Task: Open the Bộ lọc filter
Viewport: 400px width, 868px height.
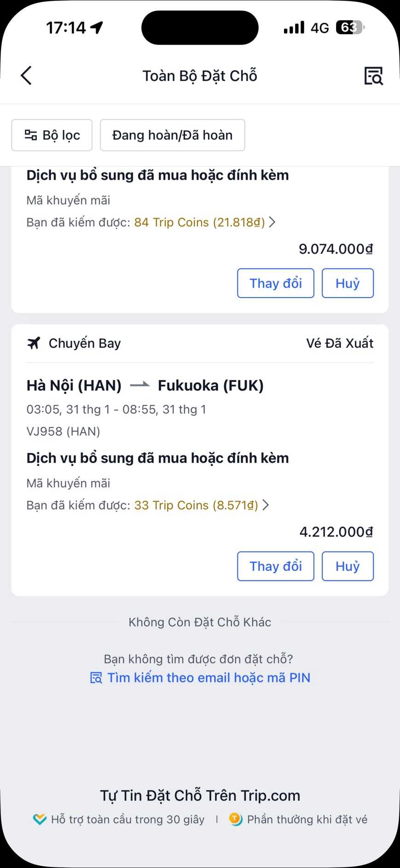Action: pos(52,135)
